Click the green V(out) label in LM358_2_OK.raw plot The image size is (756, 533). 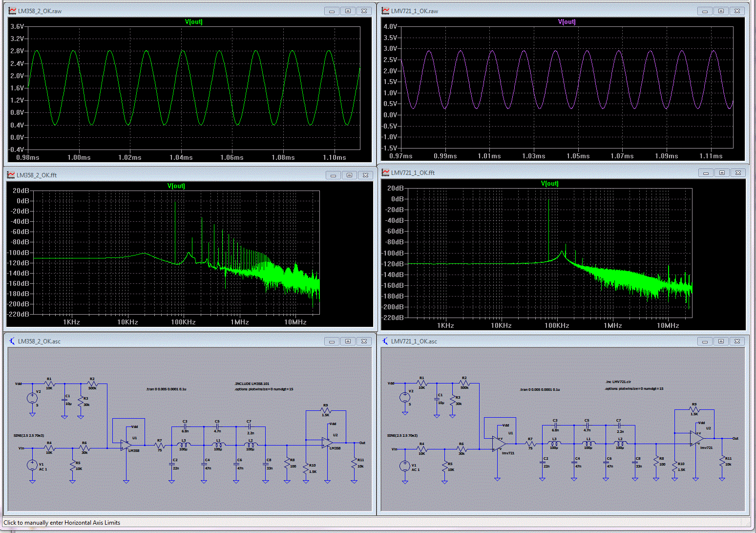click(x=193, y=21)
